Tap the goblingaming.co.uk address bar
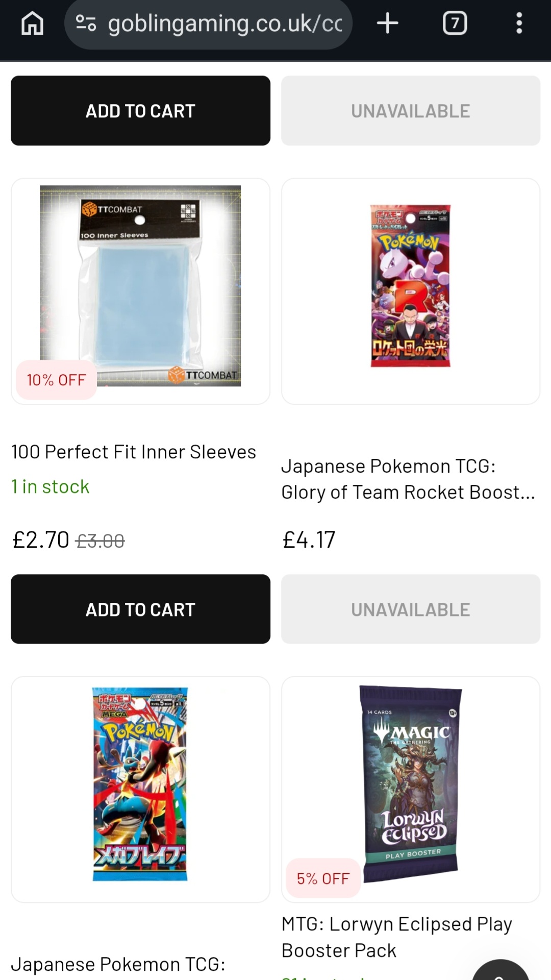The image size is (551, 980). pos(224,23)
